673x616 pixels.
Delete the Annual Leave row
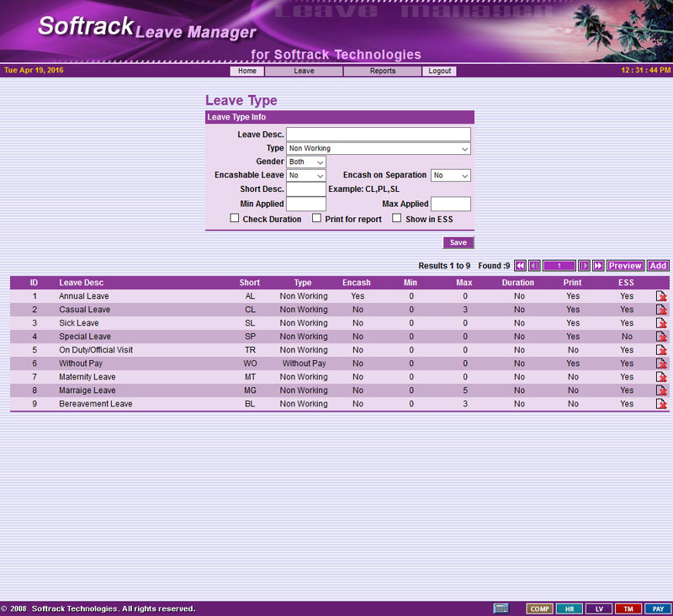(x=661, y=296)
